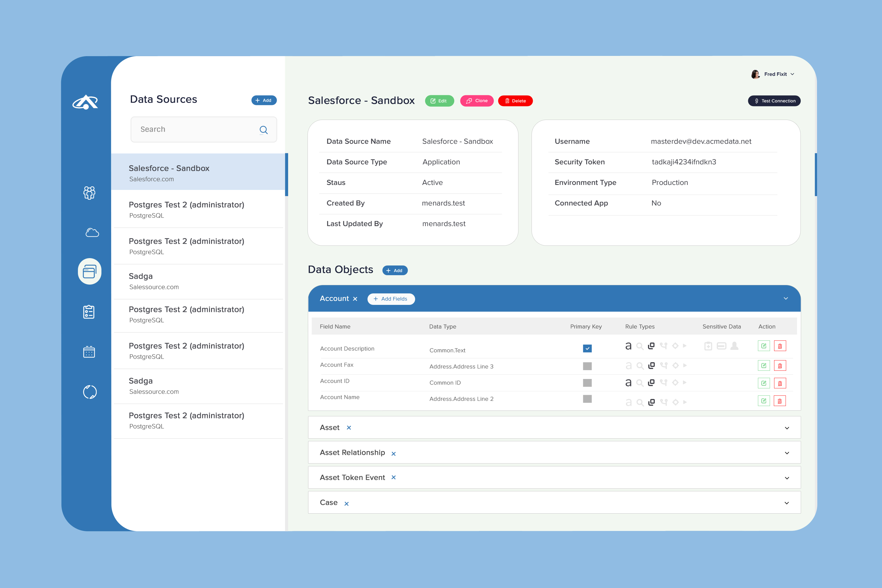882x588 pixels.
Task: Check primary key for Account Name
Action: click(x=587, y=399)
